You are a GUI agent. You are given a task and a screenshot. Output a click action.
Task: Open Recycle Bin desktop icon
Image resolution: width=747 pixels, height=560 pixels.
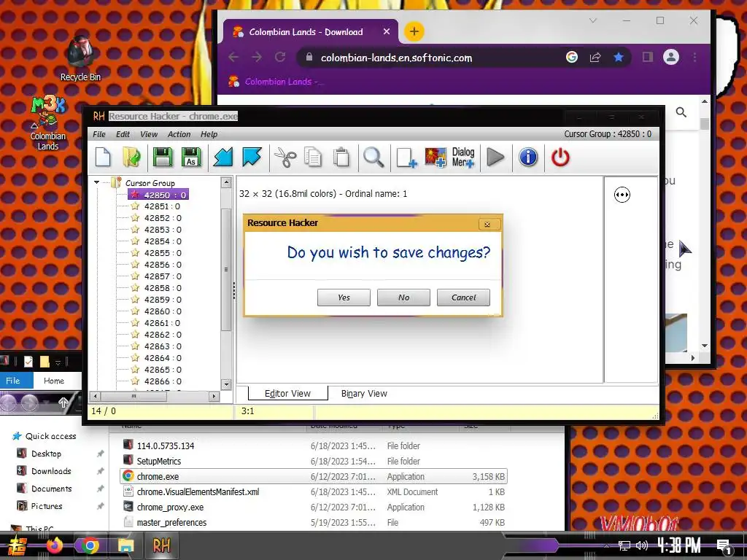pos(80,57)
